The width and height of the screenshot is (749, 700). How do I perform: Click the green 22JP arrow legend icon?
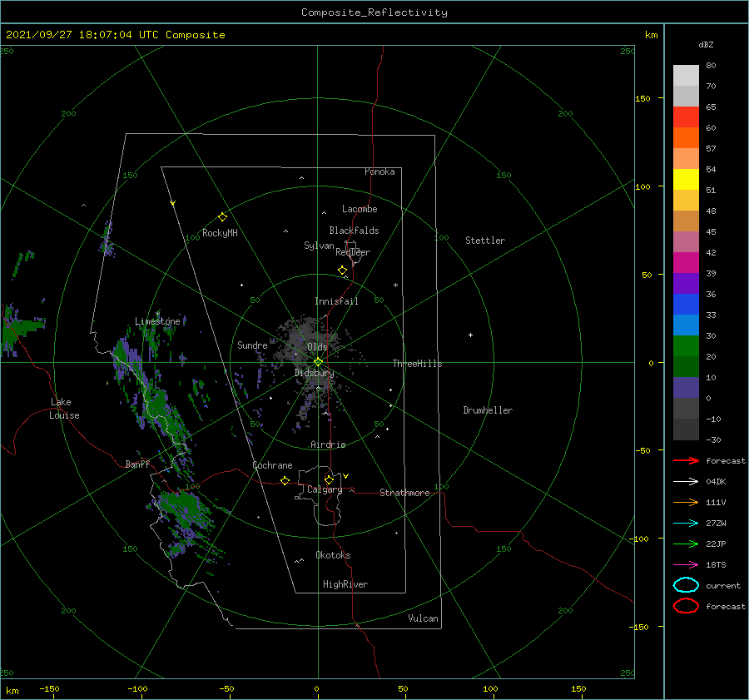coord(686,544)
